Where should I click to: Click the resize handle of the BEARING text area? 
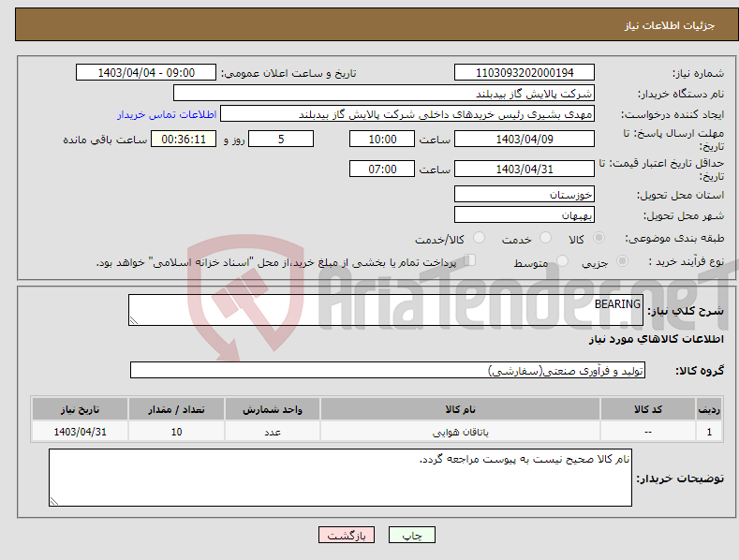click(x=134, y=320)
